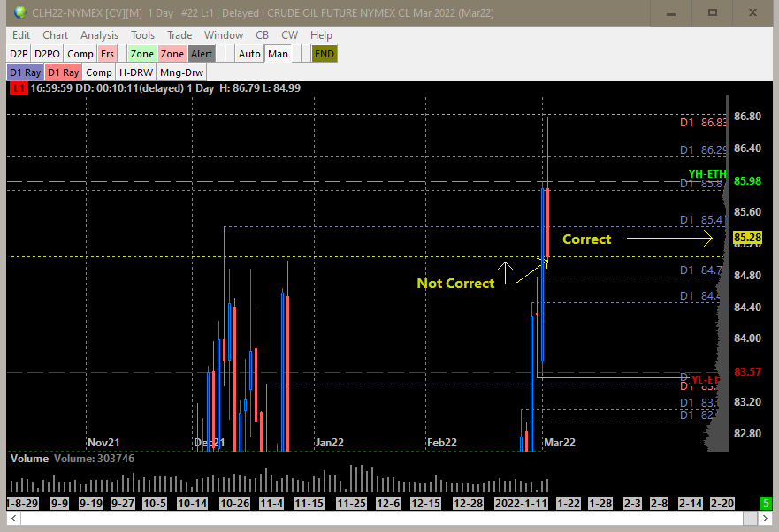Viewport: 779px width, 532px height.
Task: Click the horizontal scrollbar left arrow
Action: point(13,519)
